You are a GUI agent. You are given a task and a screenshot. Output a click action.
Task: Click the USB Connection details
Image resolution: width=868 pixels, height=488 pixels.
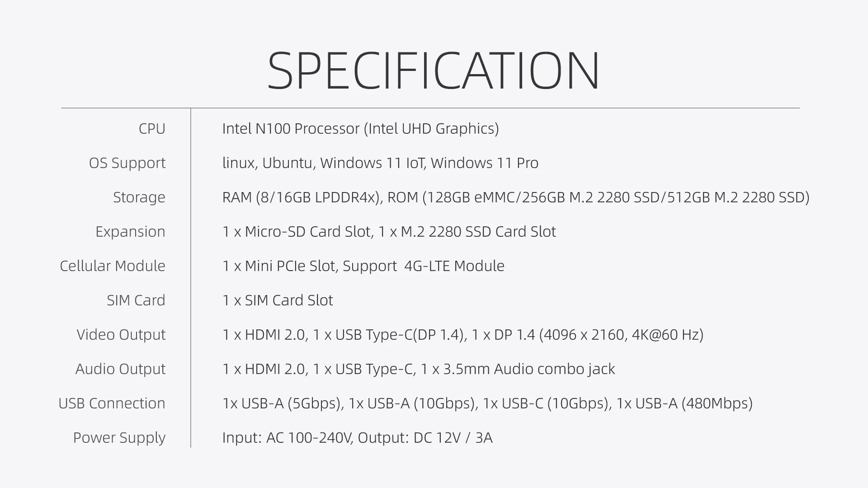(x=487, y=403)
